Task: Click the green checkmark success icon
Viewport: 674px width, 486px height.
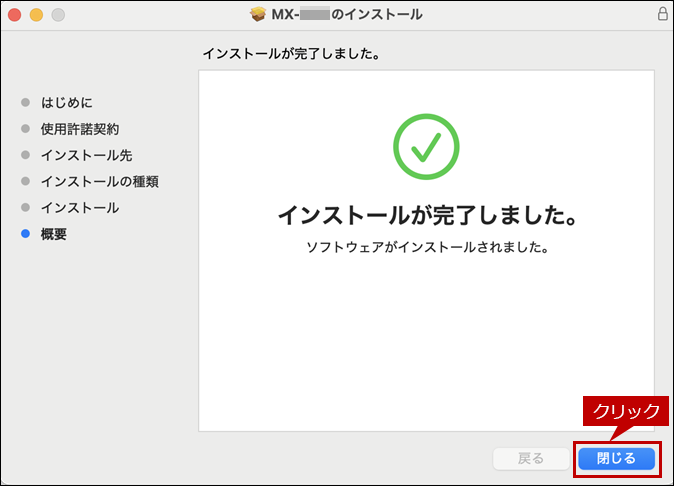Action: 426,147
